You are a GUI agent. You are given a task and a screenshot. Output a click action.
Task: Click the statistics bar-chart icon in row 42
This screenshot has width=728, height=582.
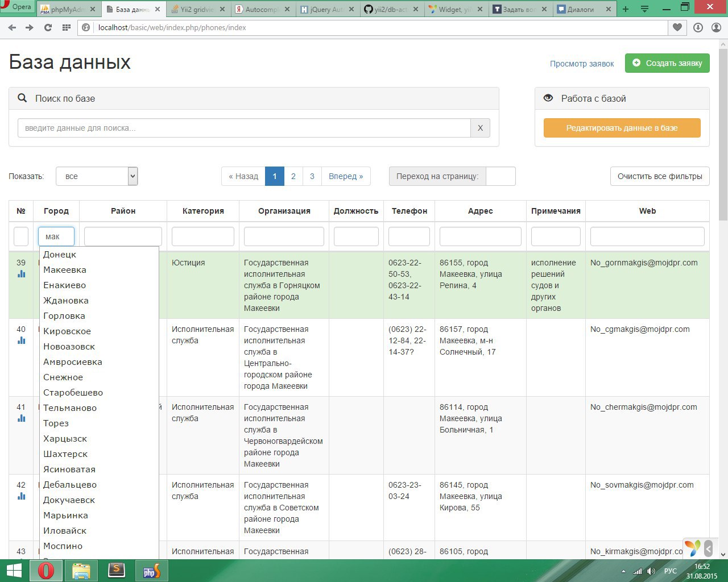pos(22,496)
